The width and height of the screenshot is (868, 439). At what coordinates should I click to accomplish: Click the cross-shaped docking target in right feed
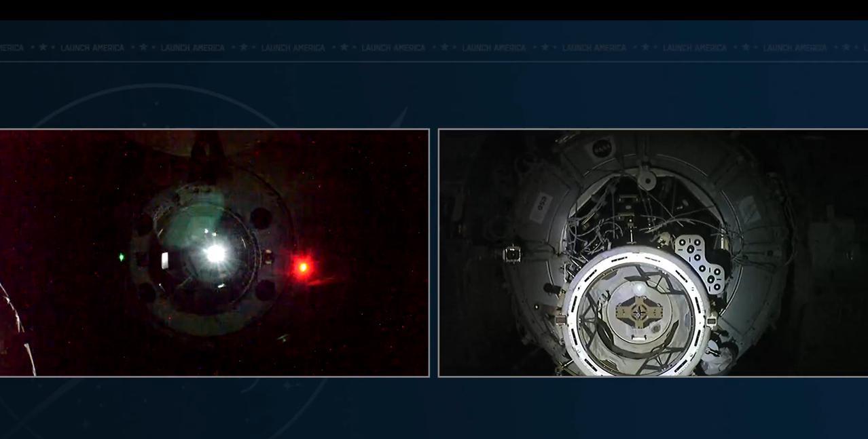pyautogui.click(x=638, y=311)
